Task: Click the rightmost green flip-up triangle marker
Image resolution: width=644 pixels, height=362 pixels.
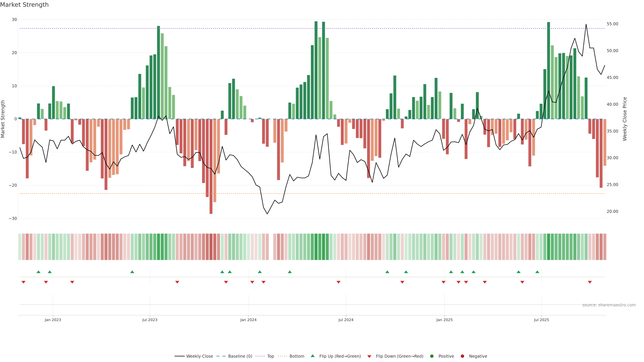Action: pyautogui.click(x=537, y=272)
